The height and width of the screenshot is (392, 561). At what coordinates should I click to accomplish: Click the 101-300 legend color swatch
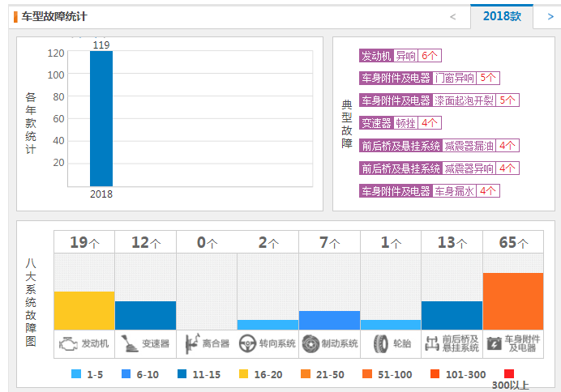tap(435, 373)
